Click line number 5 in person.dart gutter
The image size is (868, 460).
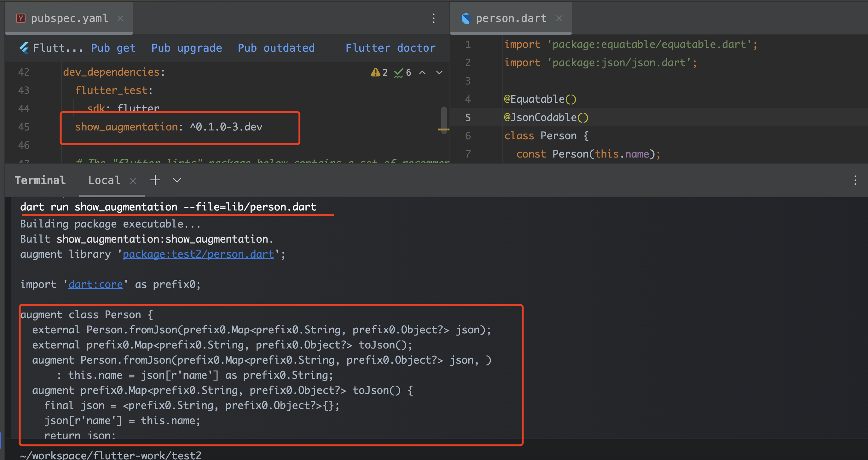(468, 117)
